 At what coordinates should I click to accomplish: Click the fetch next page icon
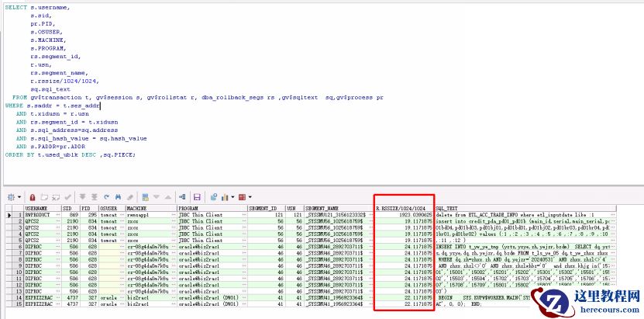[x=83, y=197]
